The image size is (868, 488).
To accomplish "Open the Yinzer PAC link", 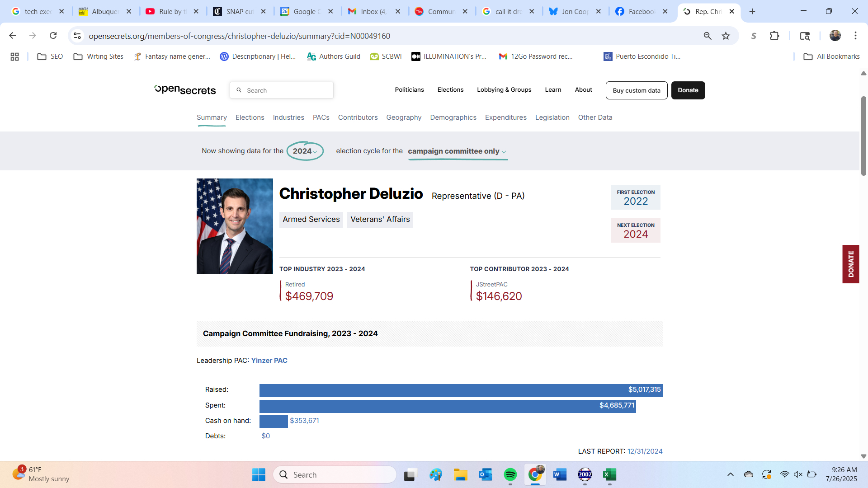I will click(x=269, y=361).
